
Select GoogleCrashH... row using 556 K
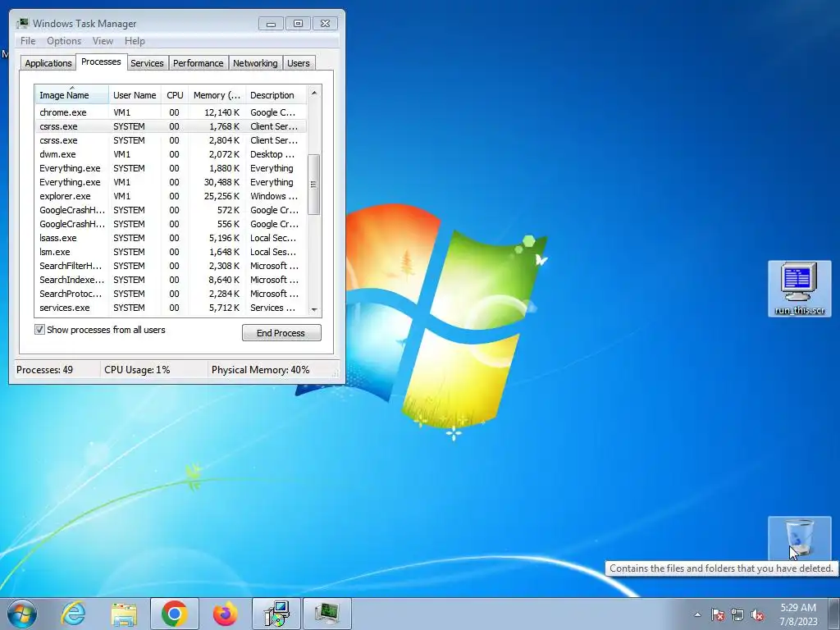point(171,224)
